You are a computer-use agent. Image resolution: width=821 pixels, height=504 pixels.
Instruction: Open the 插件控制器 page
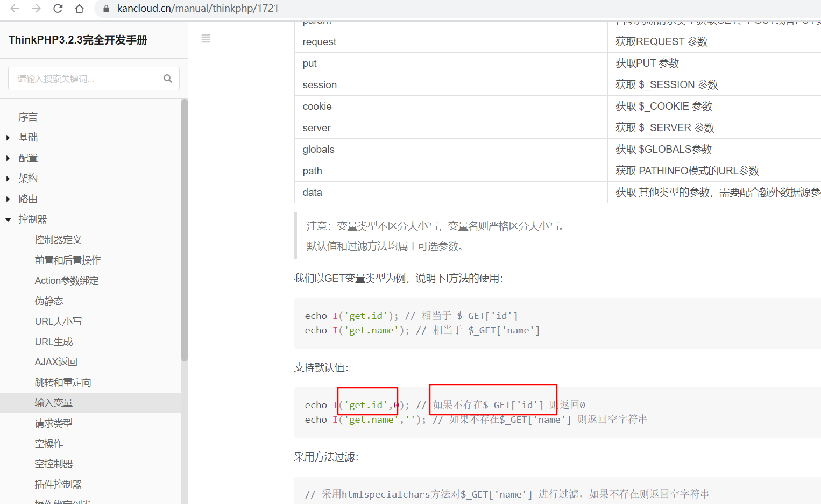(58, 485)
